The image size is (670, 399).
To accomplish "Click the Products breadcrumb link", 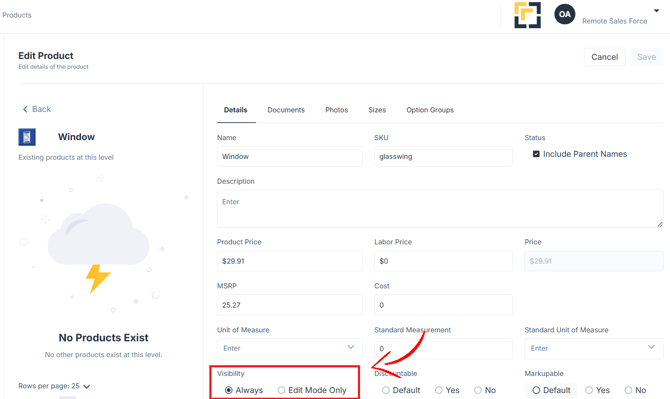I will pos(17,15).
